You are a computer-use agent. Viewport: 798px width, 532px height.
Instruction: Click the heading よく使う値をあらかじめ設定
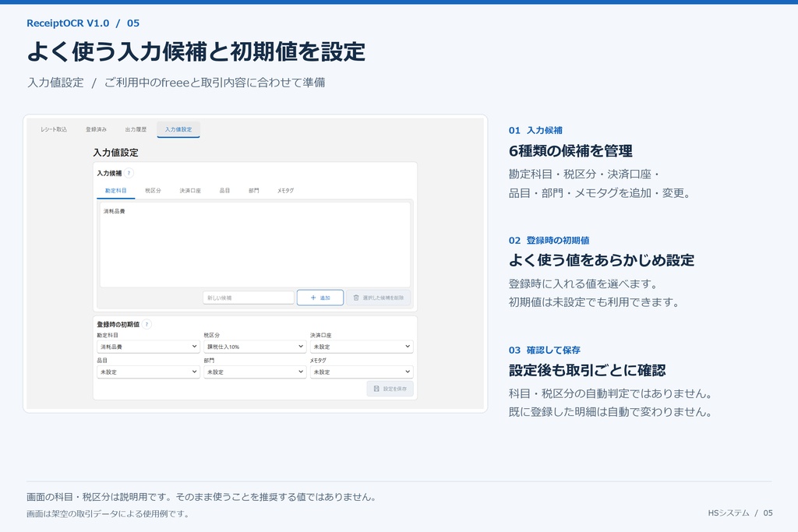(602, 260)
